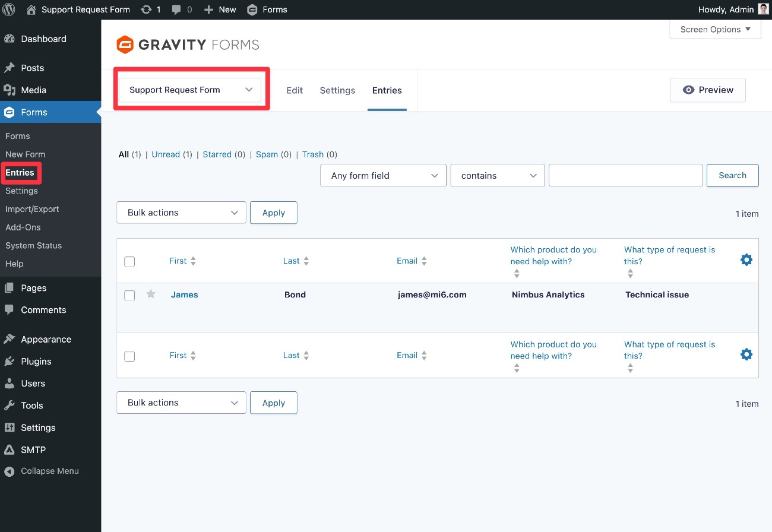Viewport: 772px width, 532px height.
Task: Open the Any form field dropdown
Action: point(382,175)
